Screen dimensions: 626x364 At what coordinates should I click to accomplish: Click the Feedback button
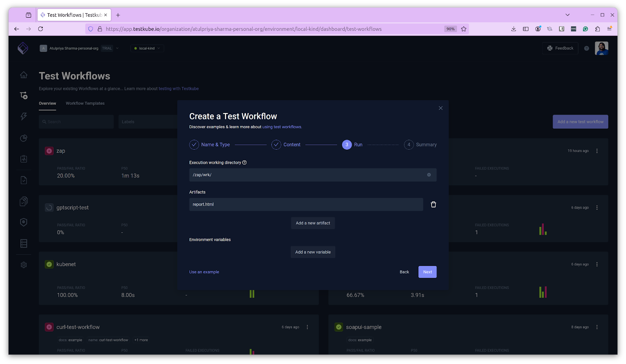560,48
